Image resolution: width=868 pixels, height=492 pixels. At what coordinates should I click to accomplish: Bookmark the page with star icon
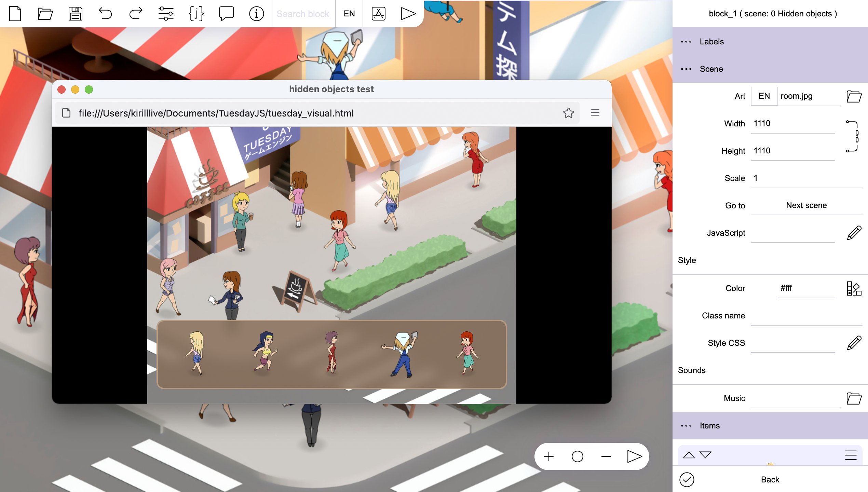coord(568,113)
